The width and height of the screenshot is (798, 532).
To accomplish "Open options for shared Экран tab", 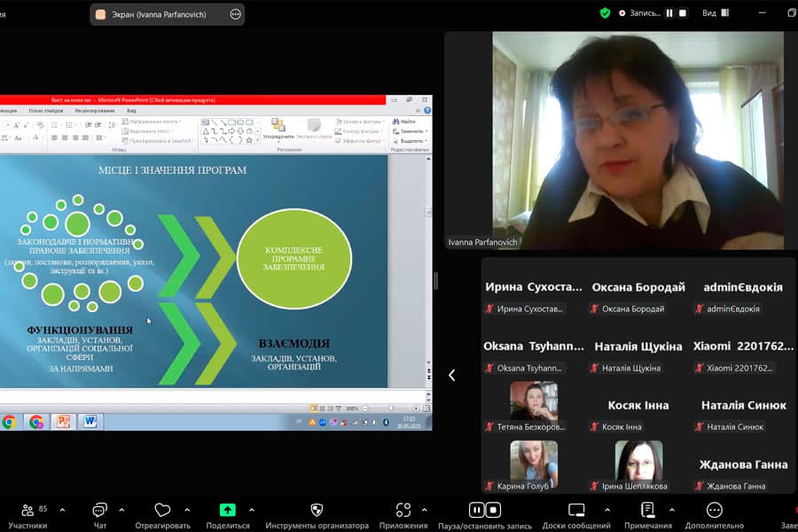I will point(235,14).
